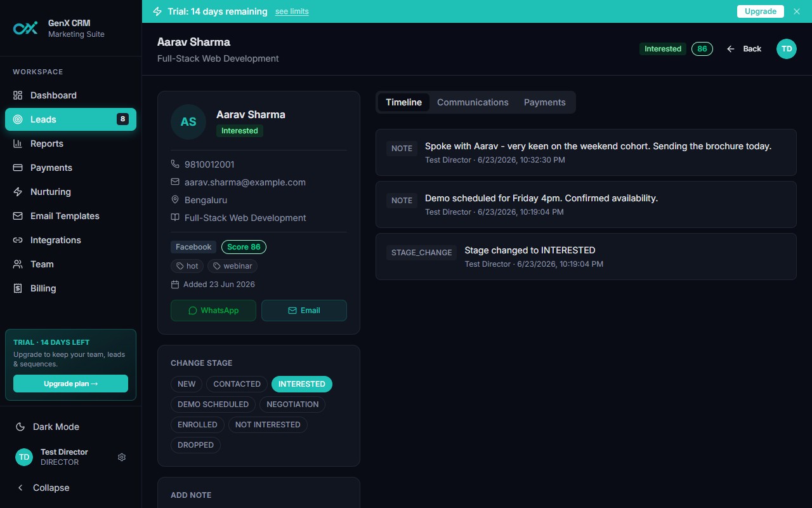The image size is (812, 508).
Task: Click the AS avatar circle
Action: point(188,122)
